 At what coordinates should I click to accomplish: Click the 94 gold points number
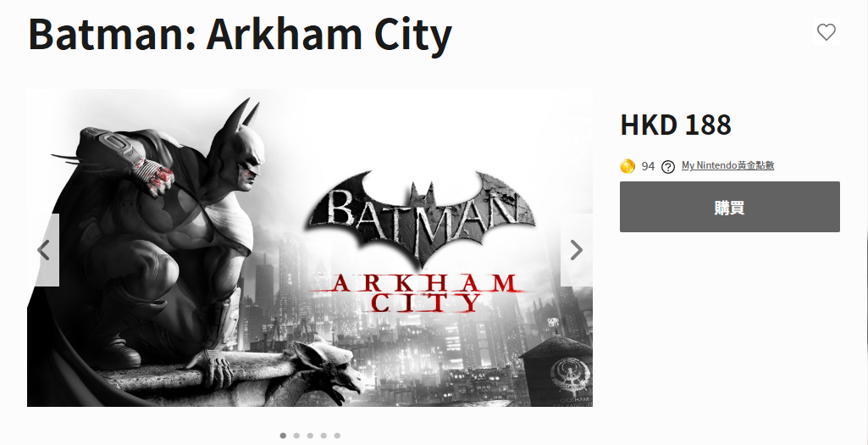(x=648, y=166)
